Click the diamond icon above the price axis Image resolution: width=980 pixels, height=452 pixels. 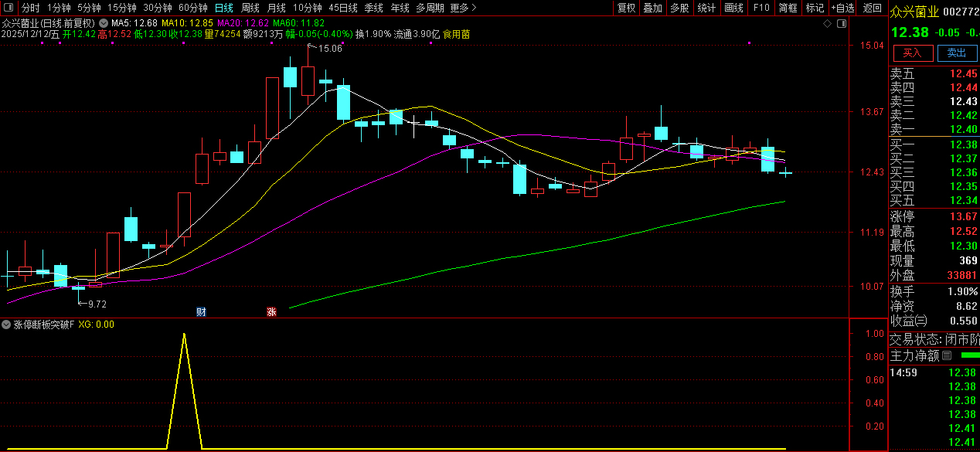[827, 24]
